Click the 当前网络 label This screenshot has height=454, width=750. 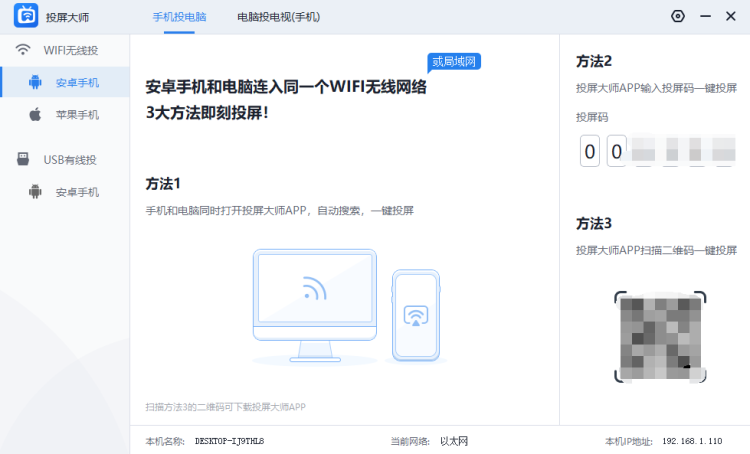click(x=410, y=441)
